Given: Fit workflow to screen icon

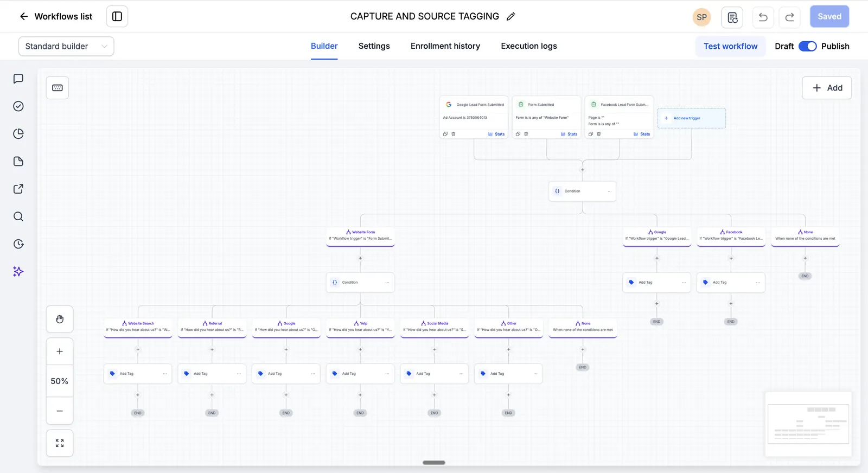Looking at the screenshot, I should (x=60, y=443).
